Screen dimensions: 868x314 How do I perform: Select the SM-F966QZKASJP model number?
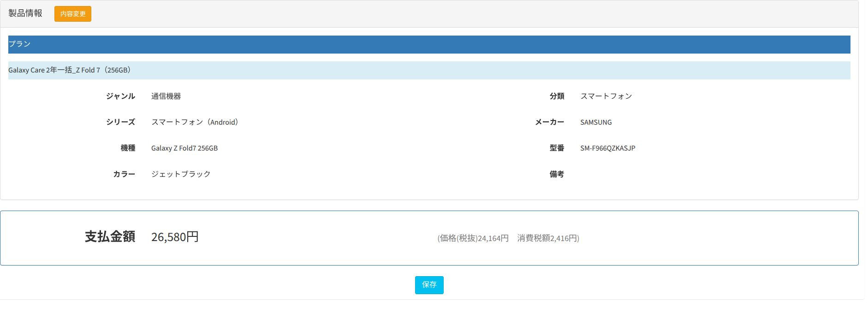pyautogui.click(x=608, y=148)
